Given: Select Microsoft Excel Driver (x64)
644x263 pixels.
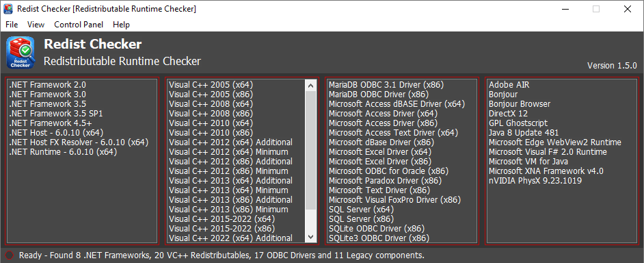Looking at the screenshot, I should pos(380,152).
